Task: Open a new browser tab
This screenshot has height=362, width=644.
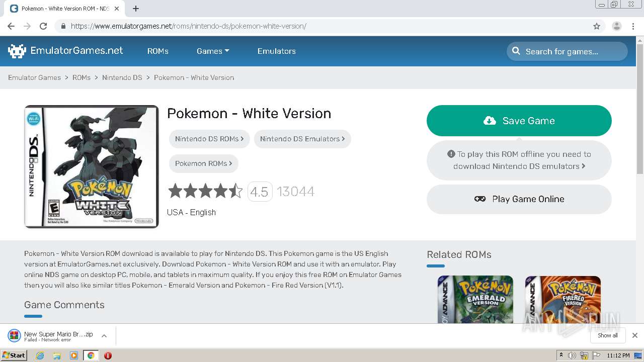Action: pyautogui.click(x=136, y=9)
